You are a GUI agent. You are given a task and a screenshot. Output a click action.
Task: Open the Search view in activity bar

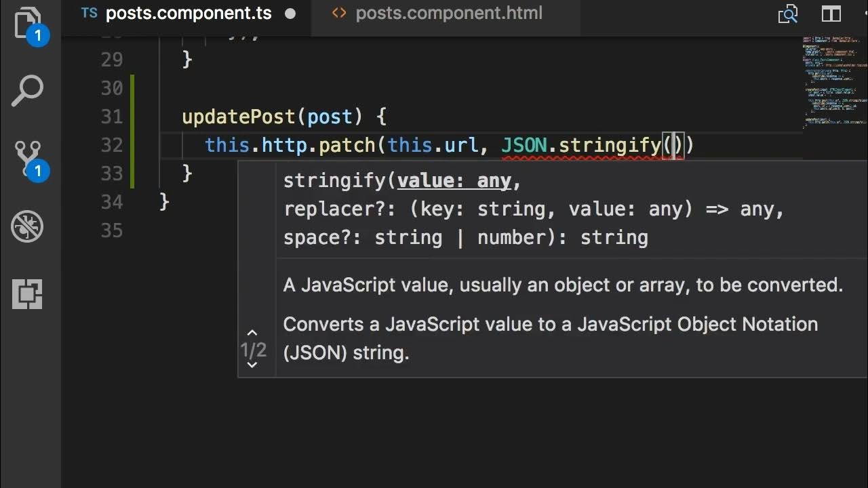[x=27, y=91]
